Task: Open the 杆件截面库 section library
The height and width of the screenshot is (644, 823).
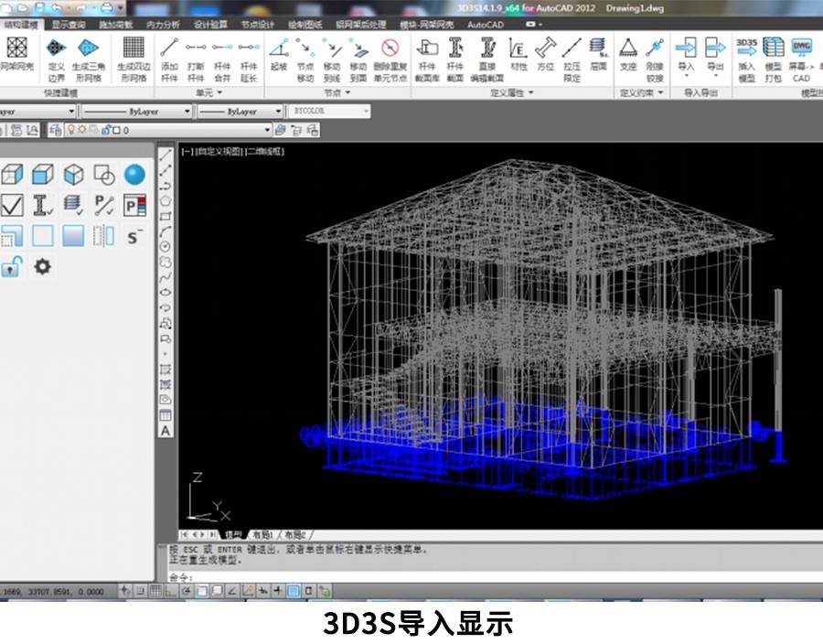Action: (427, 59)
